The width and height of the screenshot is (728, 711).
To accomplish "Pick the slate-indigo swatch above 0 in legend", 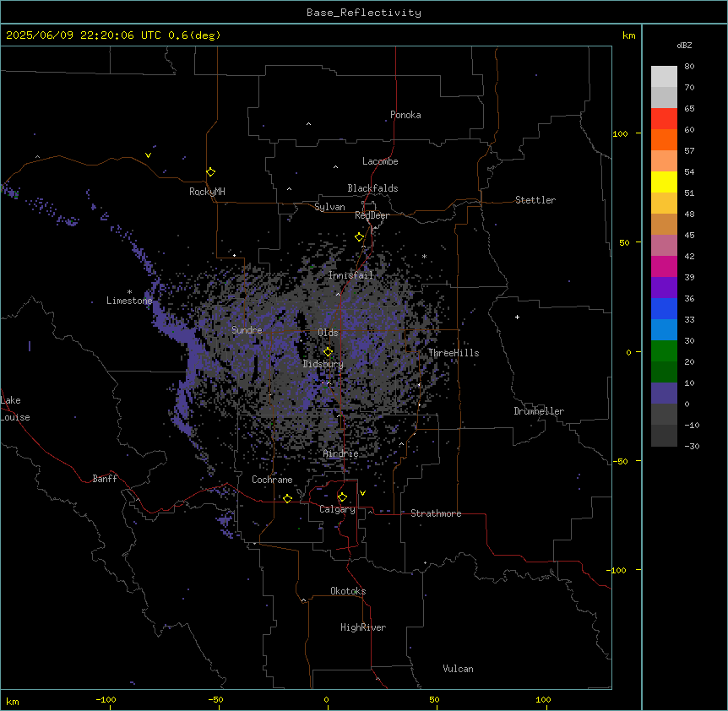I will point(664,393).
